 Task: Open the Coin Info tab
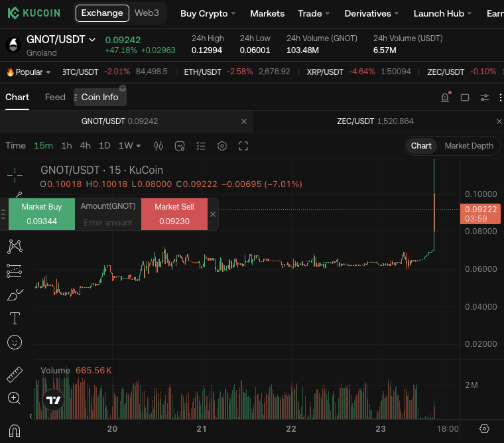point(99,97)
